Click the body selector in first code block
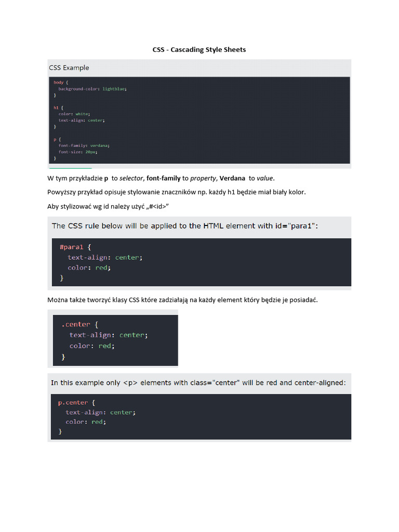The width and height of the screenshot is (399, 532). tap(58, 82)
